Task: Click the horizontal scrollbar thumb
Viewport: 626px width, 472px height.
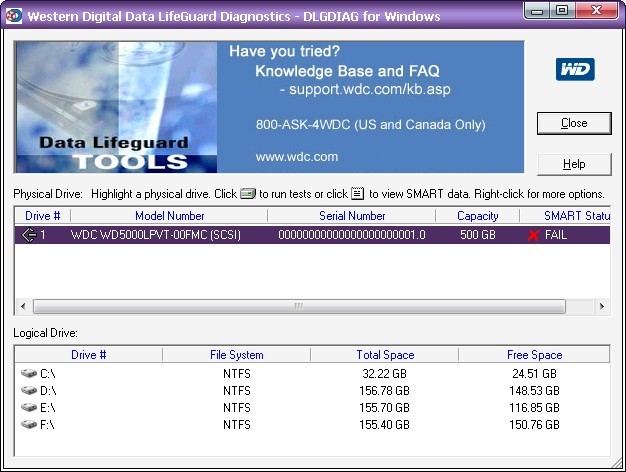Action: tap(299, 307)
